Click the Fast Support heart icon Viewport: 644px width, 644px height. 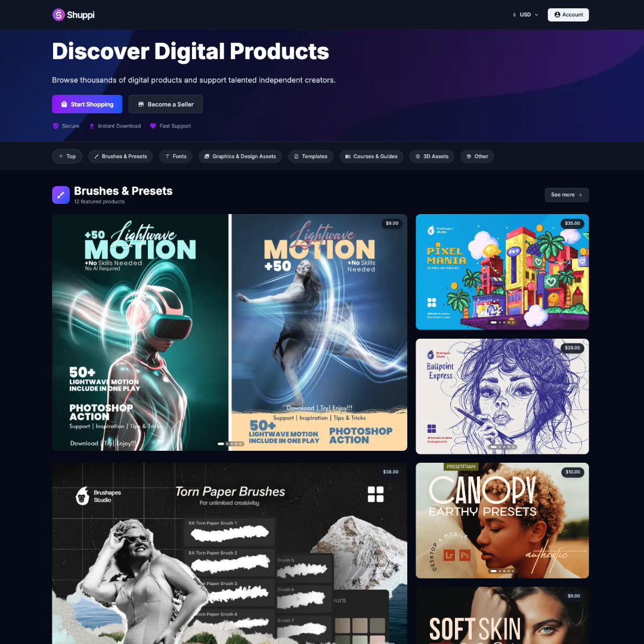(x=153, y=126)
